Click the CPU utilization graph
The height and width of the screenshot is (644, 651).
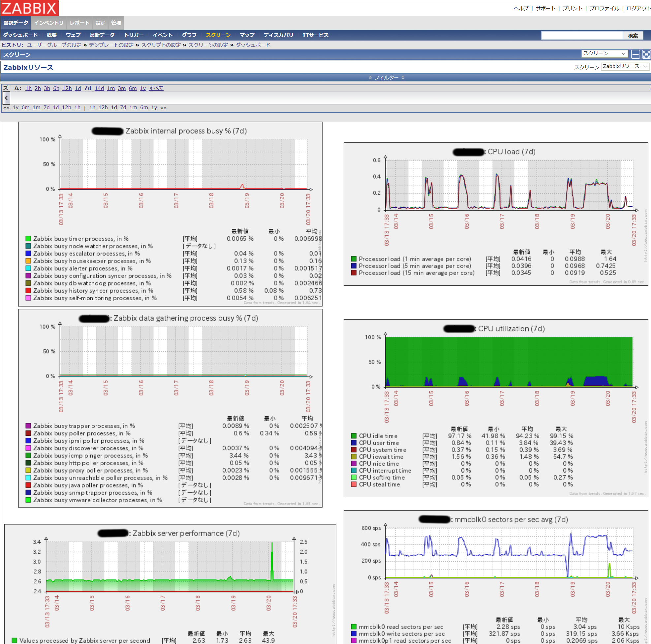[496, 408]
